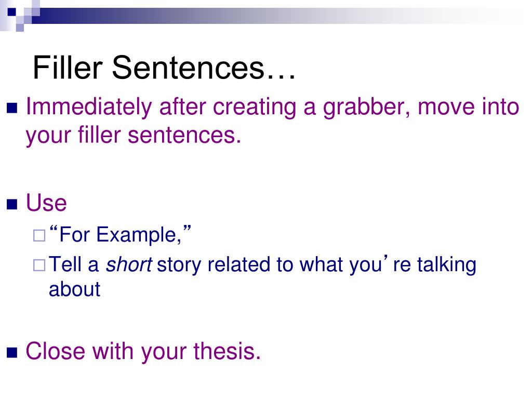Click the word about on last sub-line

pyautogui.click(x=74, y=289)
